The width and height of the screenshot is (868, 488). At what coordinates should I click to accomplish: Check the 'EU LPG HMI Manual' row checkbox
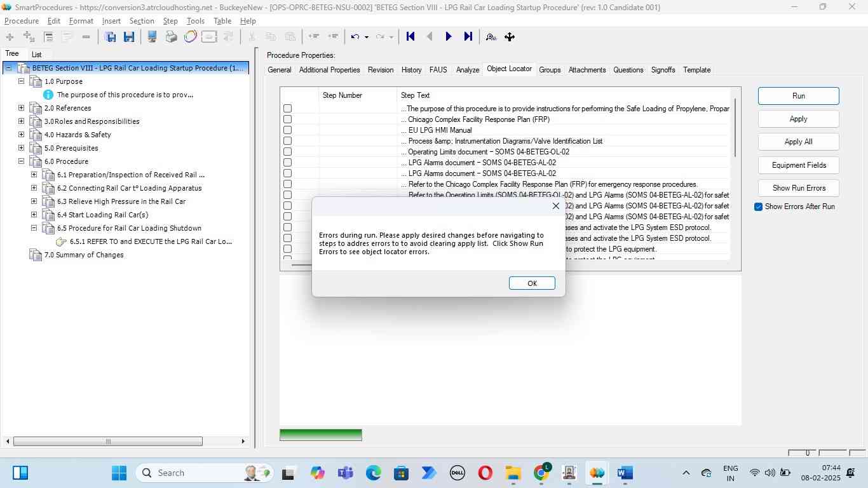(x=287, y=130)
